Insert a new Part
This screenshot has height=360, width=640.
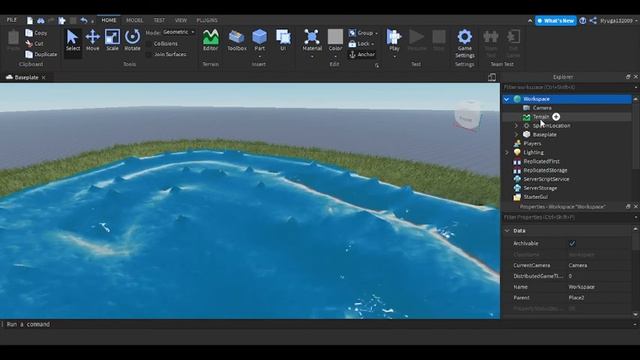tap(260, 40)
